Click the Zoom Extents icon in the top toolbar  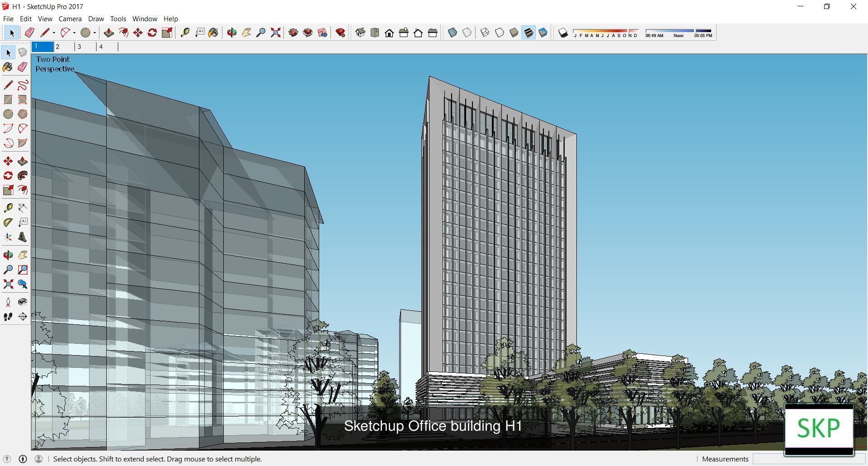[x=275, y=33]
